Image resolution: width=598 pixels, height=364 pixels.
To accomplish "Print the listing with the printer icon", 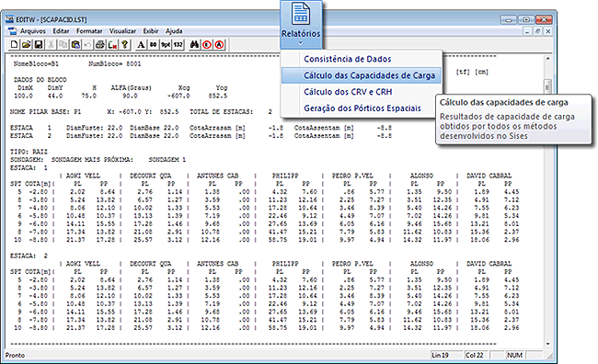I will (100, 45).
